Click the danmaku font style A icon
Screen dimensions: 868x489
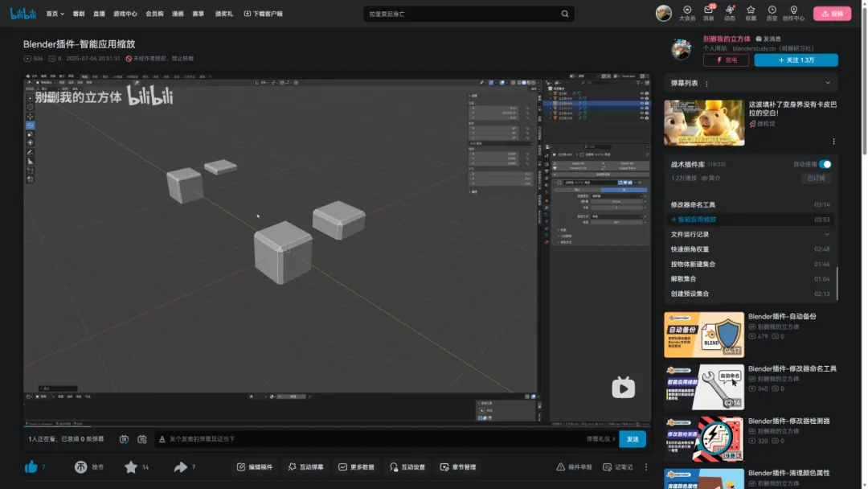tap(162, 438)
